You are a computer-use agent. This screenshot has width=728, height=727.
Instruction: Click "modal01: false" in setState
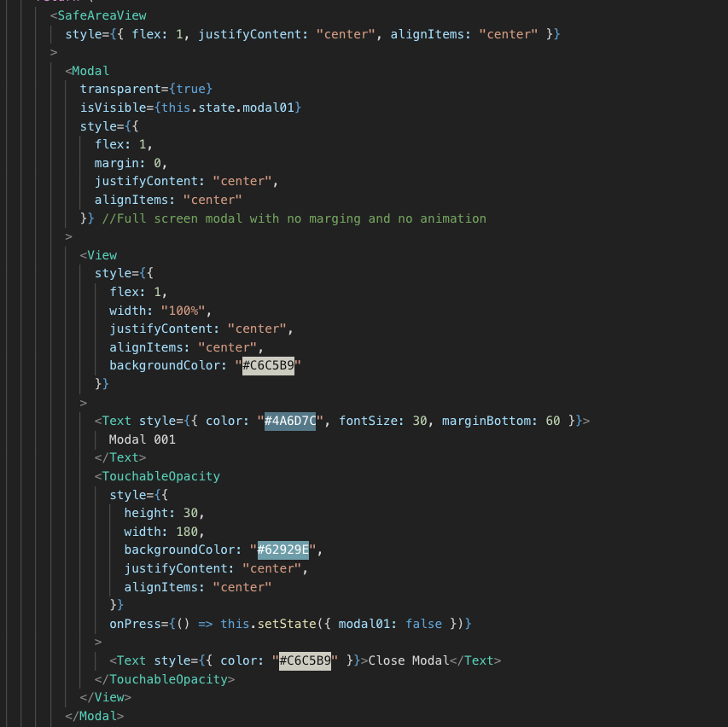[390, 624]
